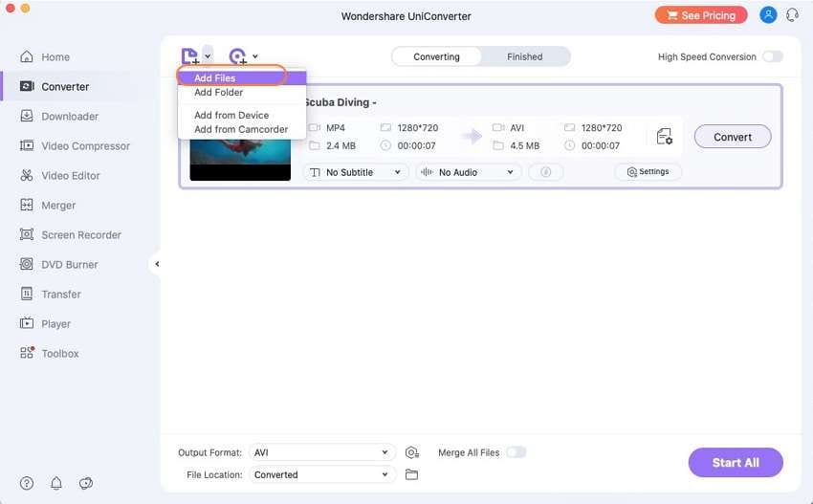The width and height of the screenshot is (813, 504).
Task: Open output format settings gear icon
Action: pyautogui.click(x=411, y=452)
